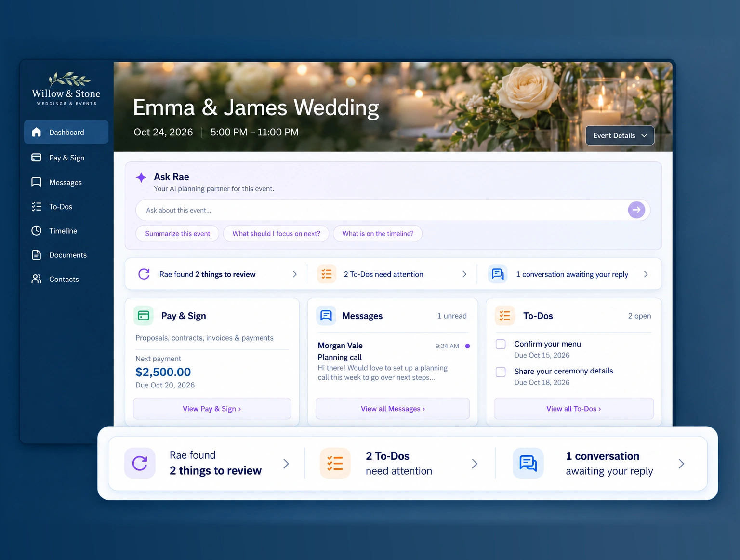Go to Pay & Sign in sidebar menu
740x560 pixels.
[66, 158]
